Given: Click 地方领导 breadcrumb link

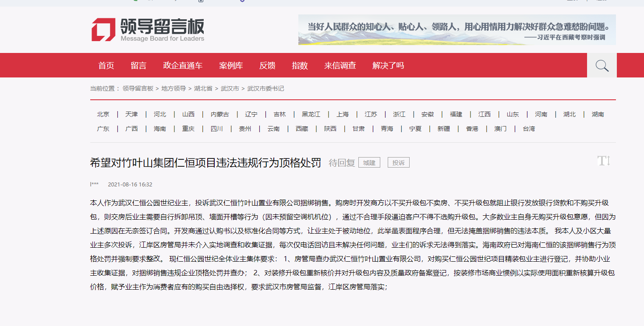Looking at the screenshot, I should coord(173,88).
